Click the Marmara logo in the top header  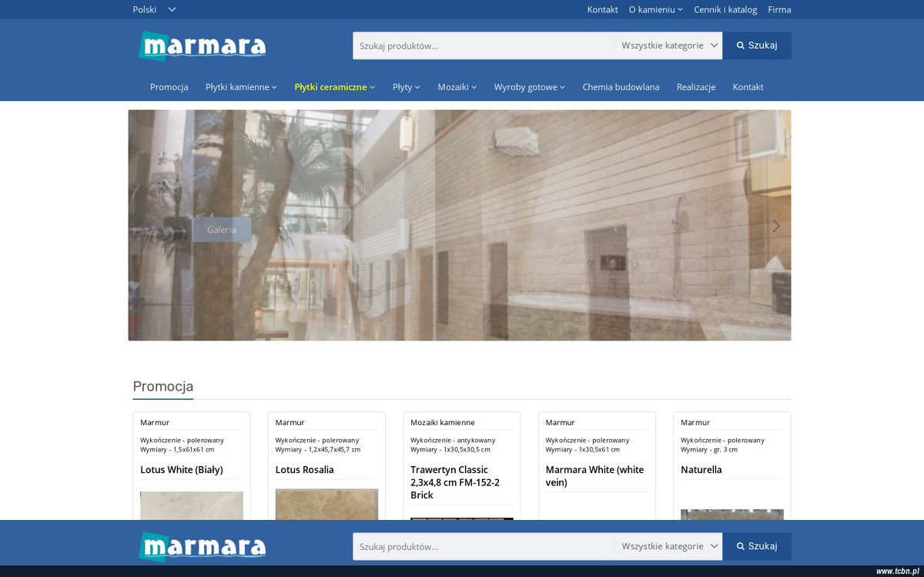(x=203, y=45)
